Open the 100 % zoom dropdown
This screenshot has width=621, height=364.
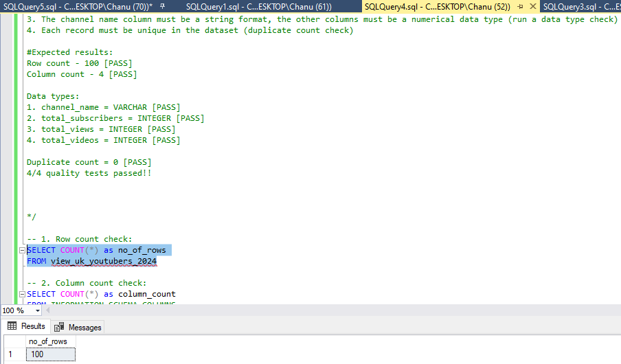(38, 310)
